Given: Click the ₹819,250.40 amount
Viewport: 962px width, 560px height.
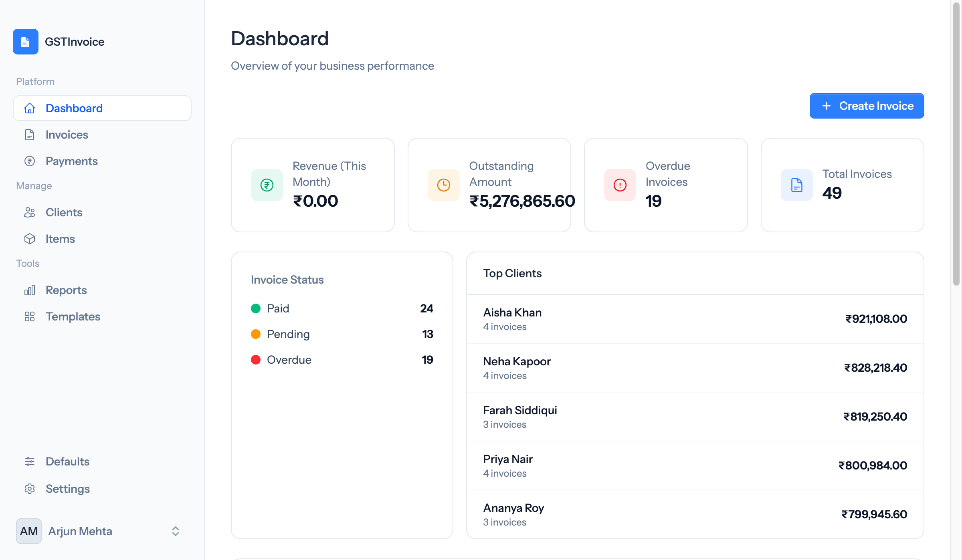Looking at the screenshot, I should [x=875, y=417].
